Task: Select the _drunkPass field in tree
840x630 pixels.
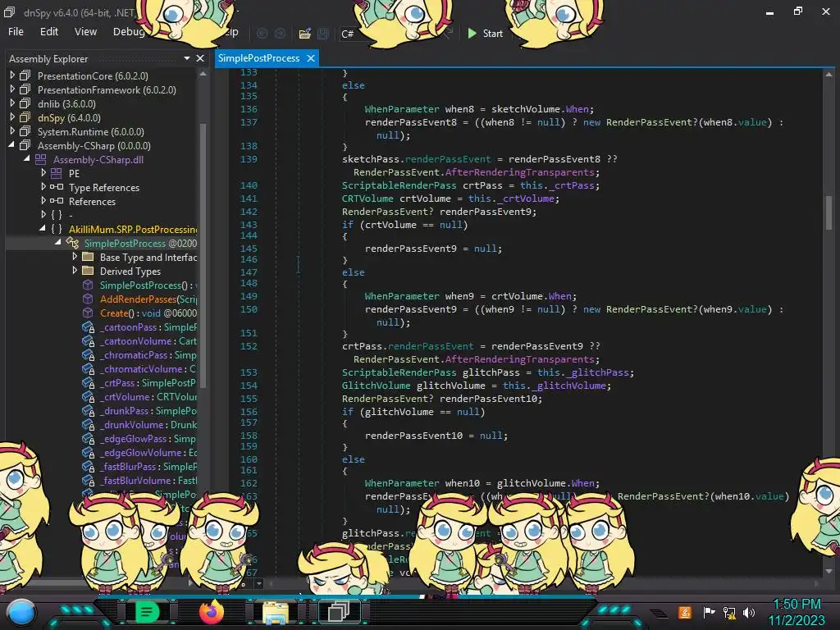Action: point(148,410)
